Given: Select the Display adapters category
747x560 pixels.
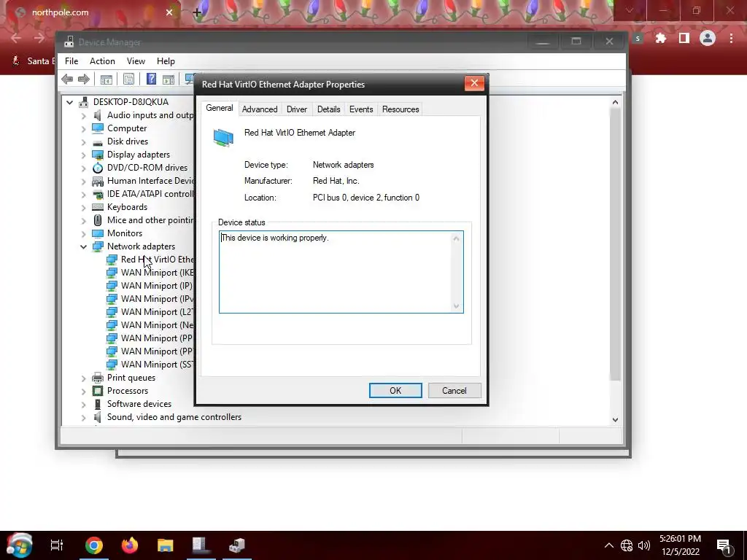Looking at the screenshot, I should point(138,155).
